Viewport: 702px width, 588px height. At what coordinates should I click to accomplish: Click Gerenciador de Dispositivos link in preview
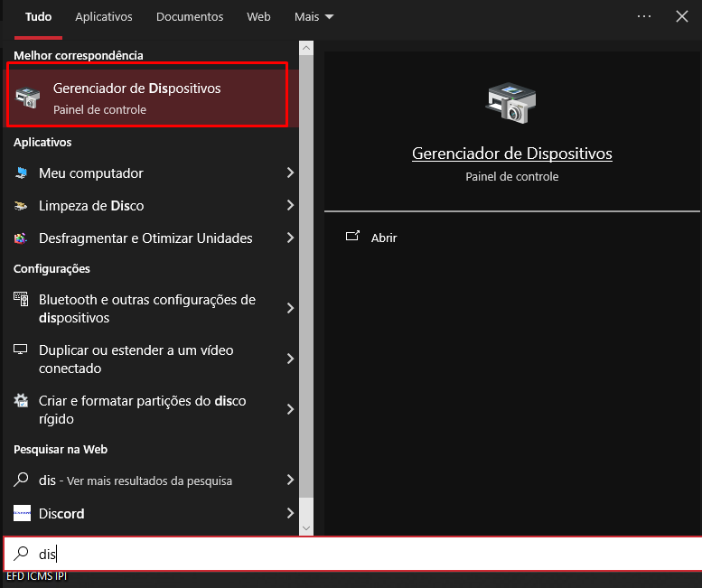[511, 154]
